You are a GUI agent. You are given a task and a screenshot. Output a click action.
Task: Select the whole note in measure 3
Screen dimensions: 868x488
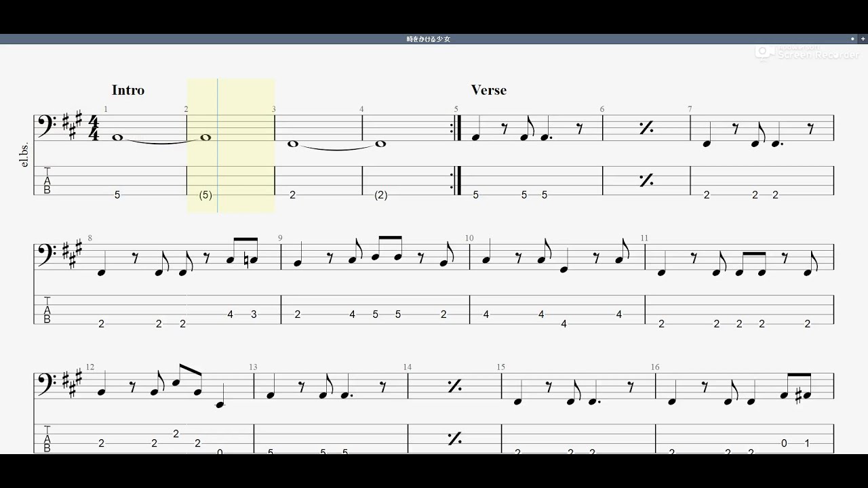pos(293,144)
